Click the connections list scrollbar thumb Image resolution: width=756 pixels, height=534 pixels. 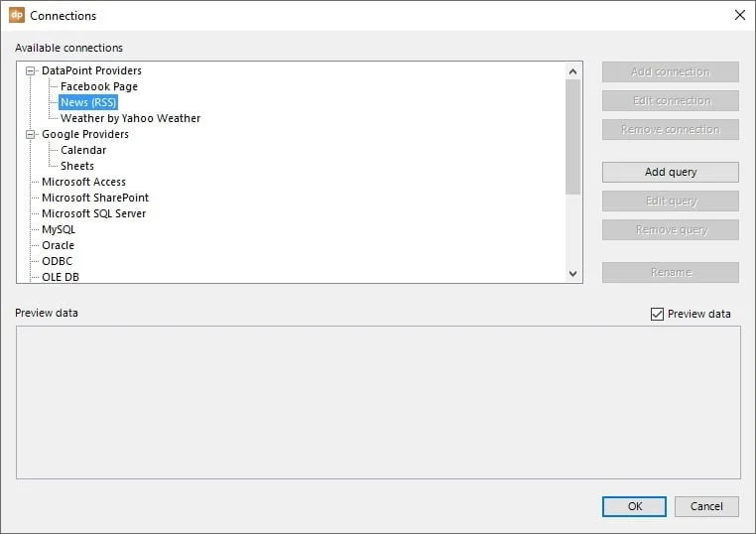tap(572, 137)
